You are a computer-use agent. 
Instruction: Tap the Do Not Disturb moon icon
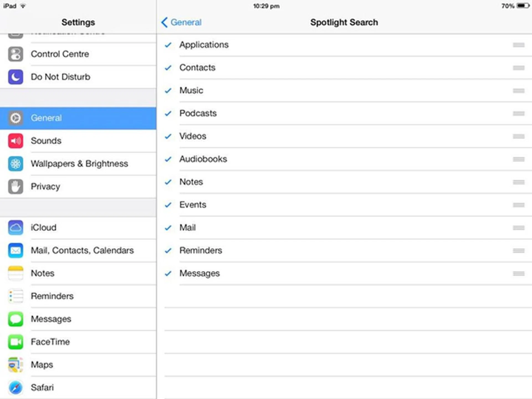point(16,77)
